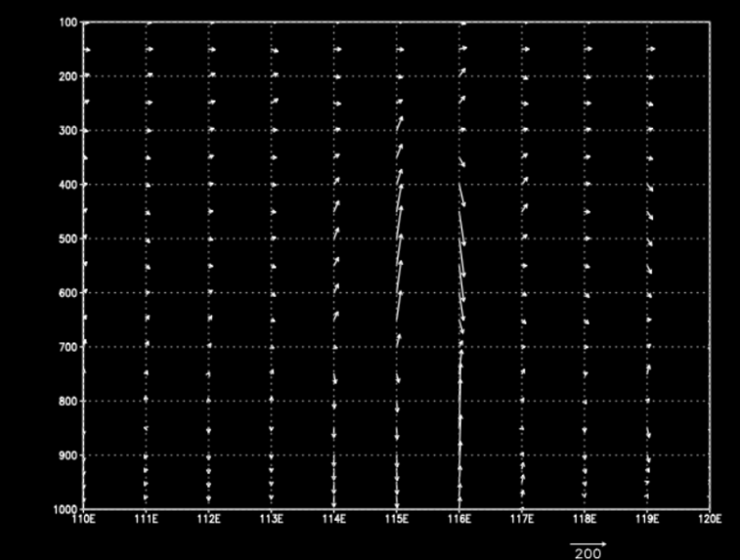Select the 114E longitude label

pyautogui.click(x=334, y=518)
